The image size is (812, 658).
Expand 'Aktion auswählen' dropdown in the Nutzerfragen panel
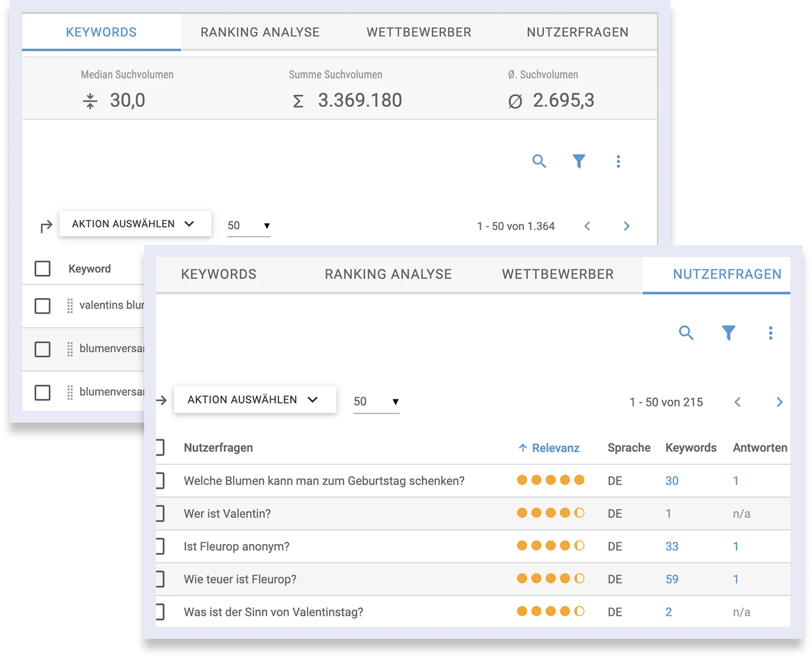255,400
